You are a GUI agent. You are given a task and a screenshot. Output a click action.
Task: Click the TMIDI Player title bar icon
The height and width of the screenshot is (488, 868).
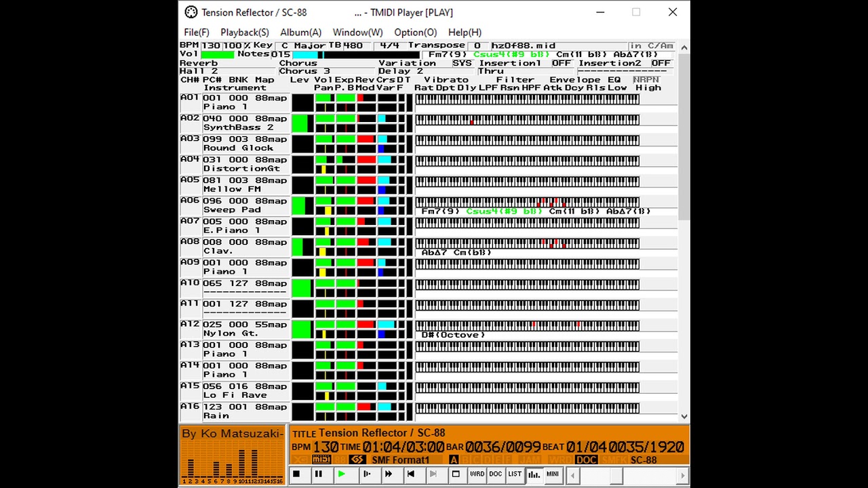point(191,12)
